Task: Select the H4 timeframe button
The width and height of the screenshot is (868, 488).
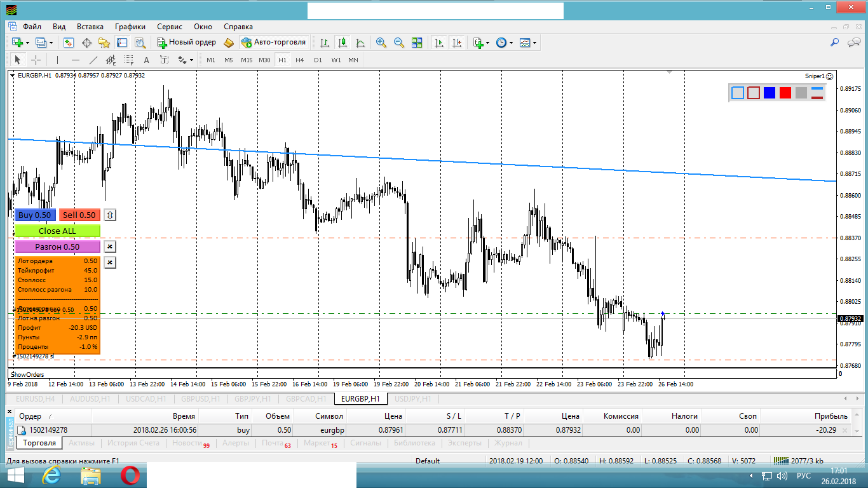Action: (x=300, y=60)
